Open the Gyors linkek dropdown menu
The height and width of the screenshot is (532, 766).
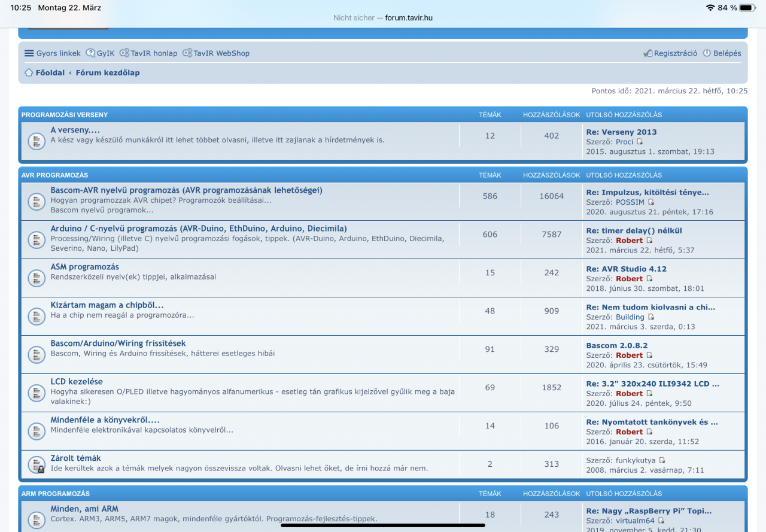(x=53, y=53)
